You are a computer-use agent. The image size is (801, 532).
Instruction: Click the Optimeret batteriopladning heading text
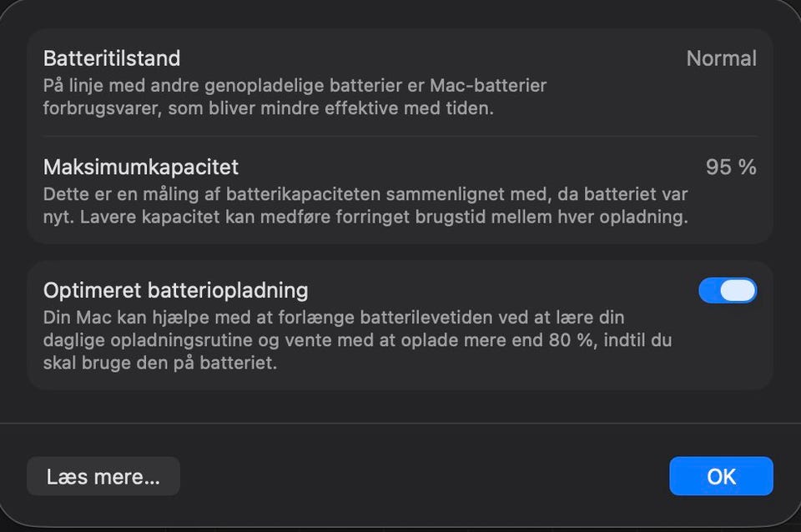tap(176, 290)
